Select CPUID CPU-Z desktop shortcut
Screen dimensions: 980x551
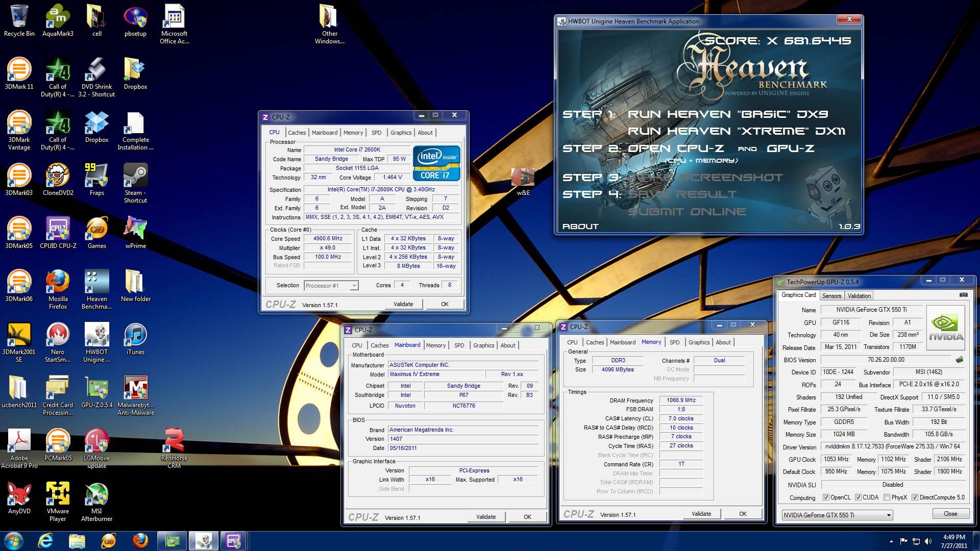point(58,233)
